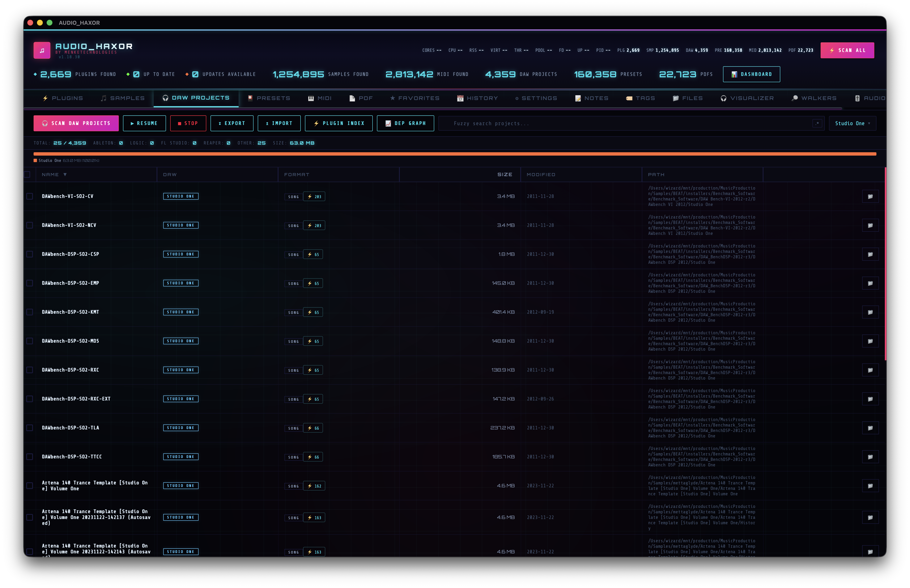Image resolution: width=910 pixels, height=588 pixels.
Task: Tick the DAWbench-DSP-SO2-MD5 checkbox
Action: pos(29,341)
